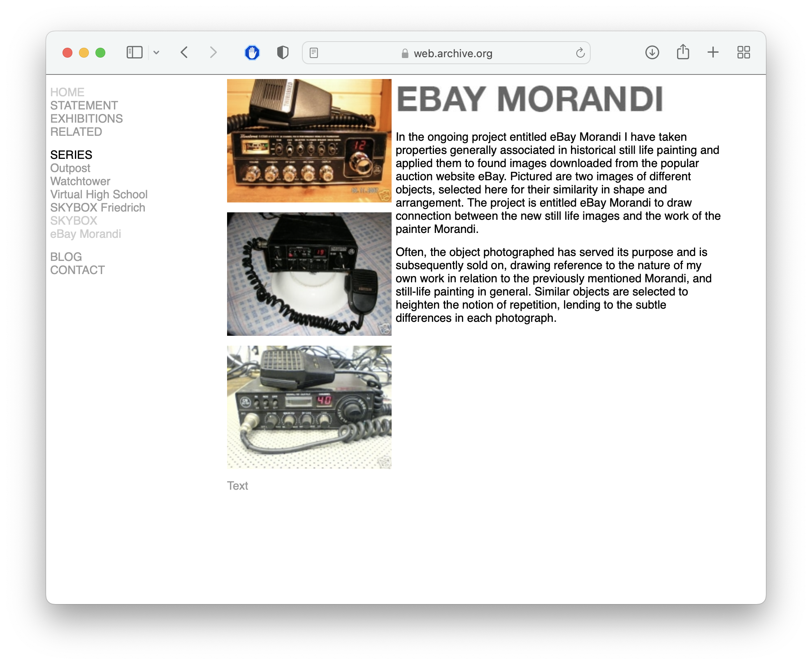Open the Share menu icon
This screenshot has height=665, width=812.
coord(683,52)
